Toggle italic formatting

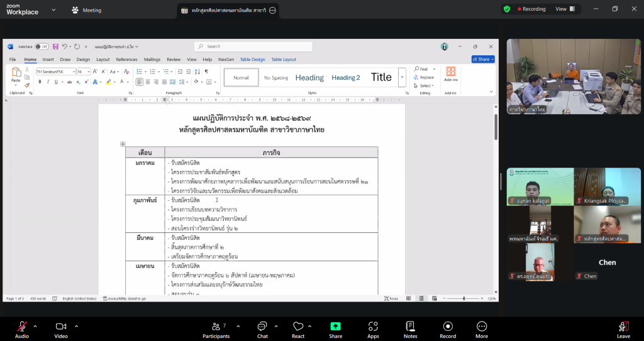coord(48,82)
